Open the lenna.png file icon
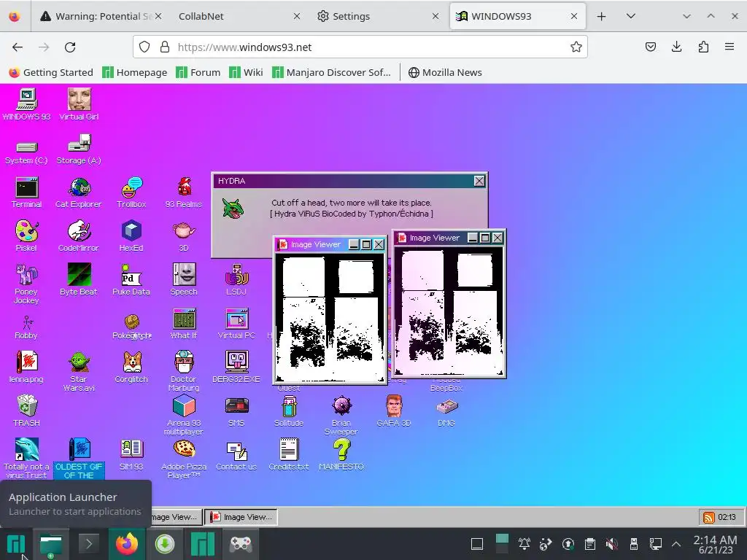The image size is (747, 560). (27, 367)
